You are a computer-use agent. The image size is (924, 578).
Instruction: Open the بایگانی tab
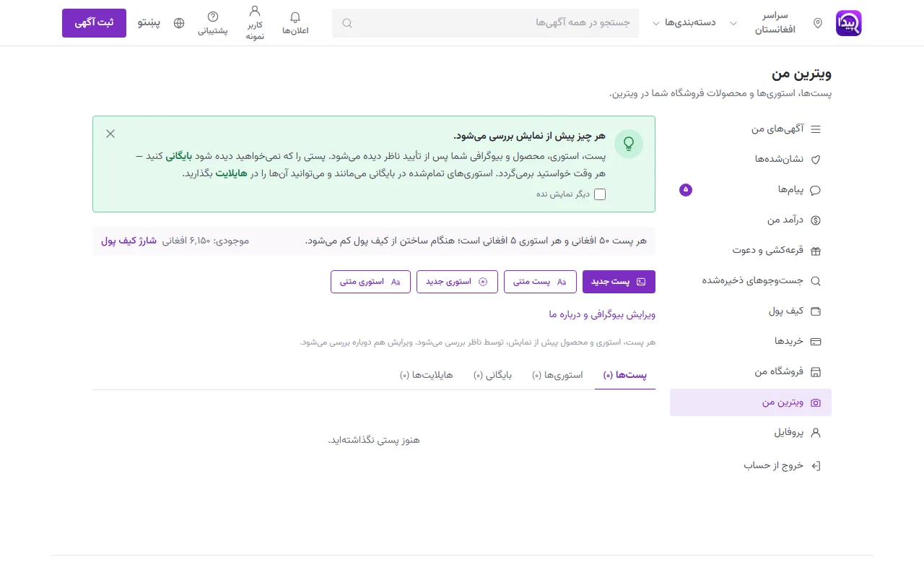point(493,375)
